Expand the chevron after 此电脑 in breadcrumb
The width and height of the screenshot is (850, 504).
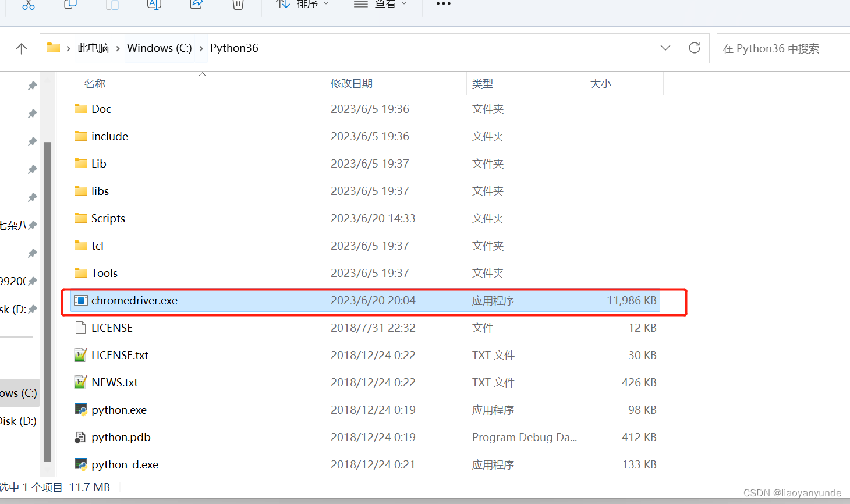(118, 48)
